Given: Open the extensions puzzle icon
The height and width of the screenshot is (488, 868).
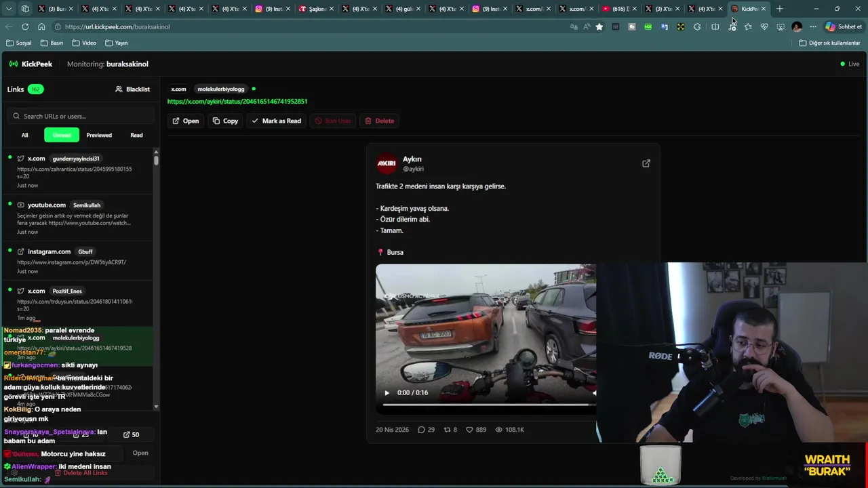Looking at the screenshot, I should [x=697, y=26].
